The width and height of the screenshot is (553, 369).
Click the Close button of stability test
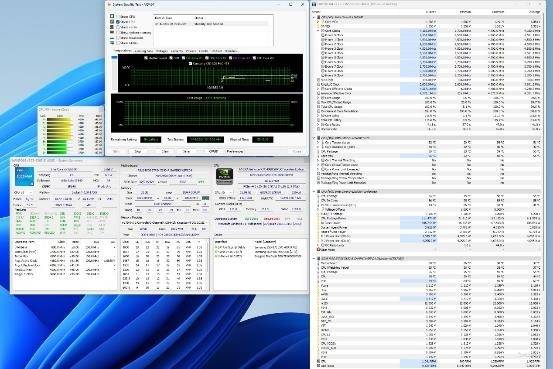tap(297, 151)
